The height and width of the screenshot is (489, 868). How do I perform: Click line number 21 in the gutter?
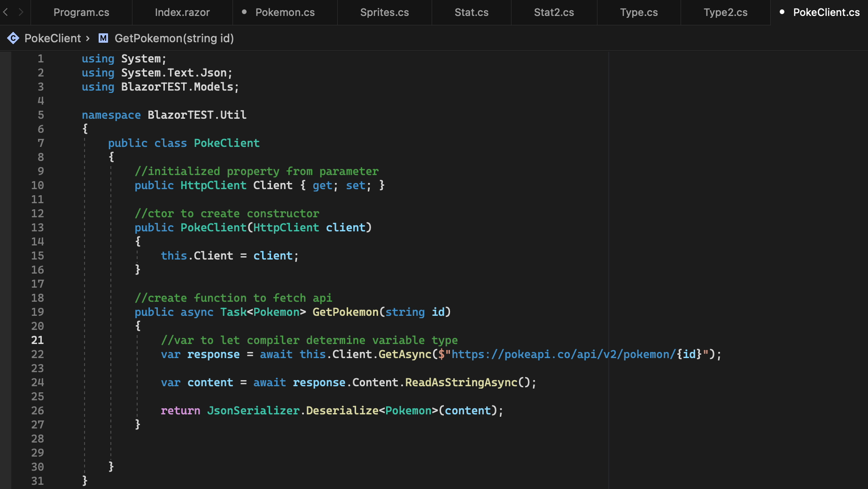pos(38,340)
